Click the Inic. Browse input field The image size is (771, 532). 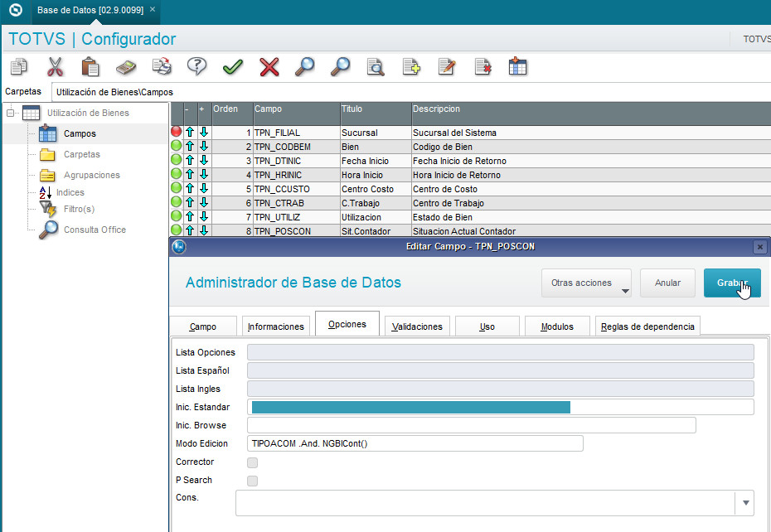coord(472,425)
